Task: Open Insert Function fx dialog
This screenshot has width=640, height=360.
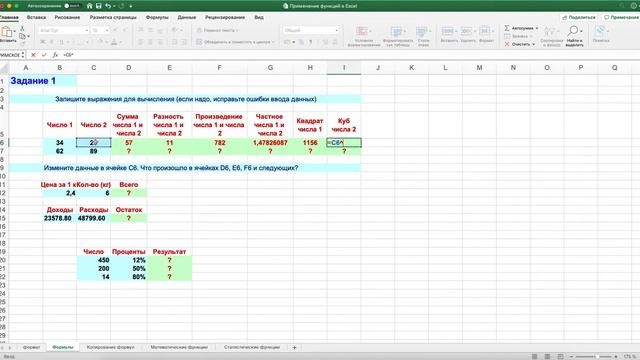Action: click(x=55, y=55)
